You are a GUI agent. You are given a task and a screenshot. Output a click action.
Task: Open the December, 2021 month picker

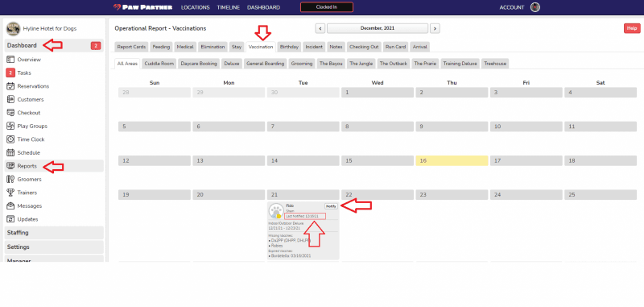click(378, 28)
